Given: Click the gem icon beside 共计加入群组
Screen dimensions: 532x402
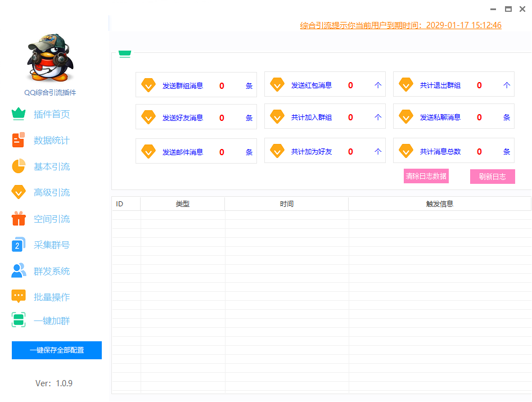Looking at the screenshot, I should click(x=277, y=117).
